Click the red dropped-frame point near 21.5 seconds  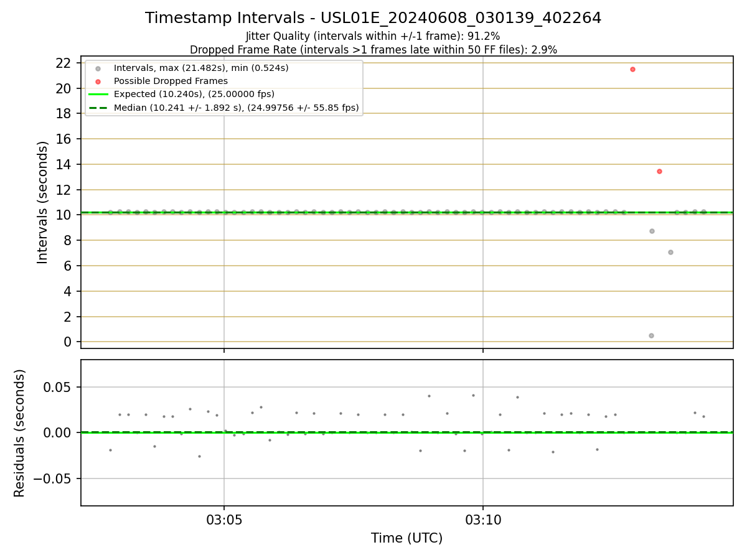[x=632, y=69]
